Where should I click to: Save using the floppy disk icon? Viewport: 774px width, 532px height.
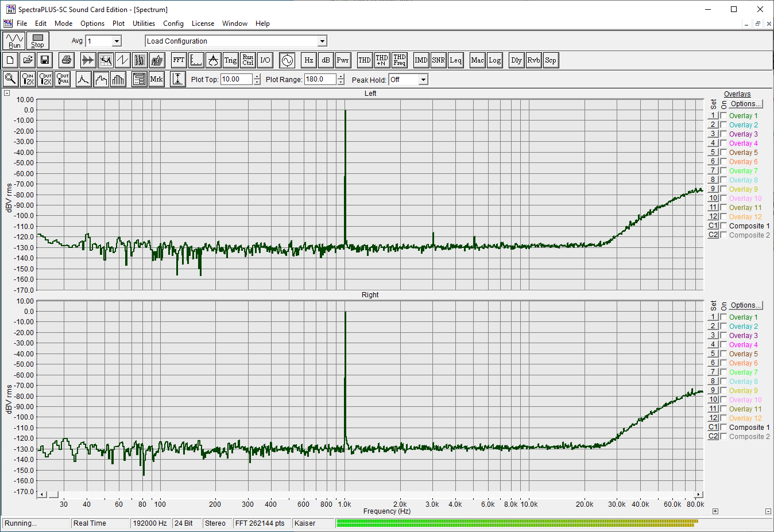pyautogui.click(x=45, y=60)
